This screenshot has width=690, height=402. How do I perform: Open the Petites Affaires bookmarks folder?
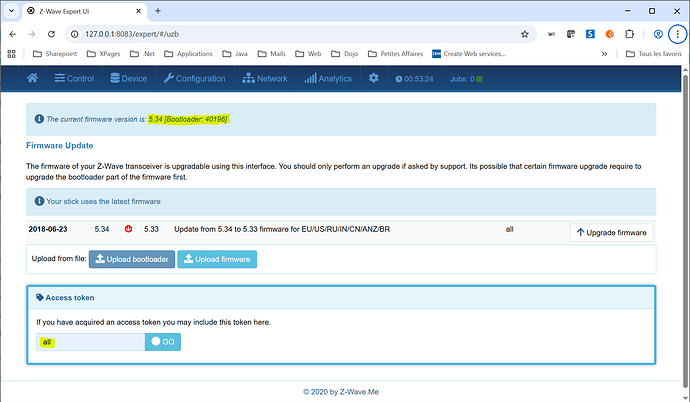(x=395, y=54)
